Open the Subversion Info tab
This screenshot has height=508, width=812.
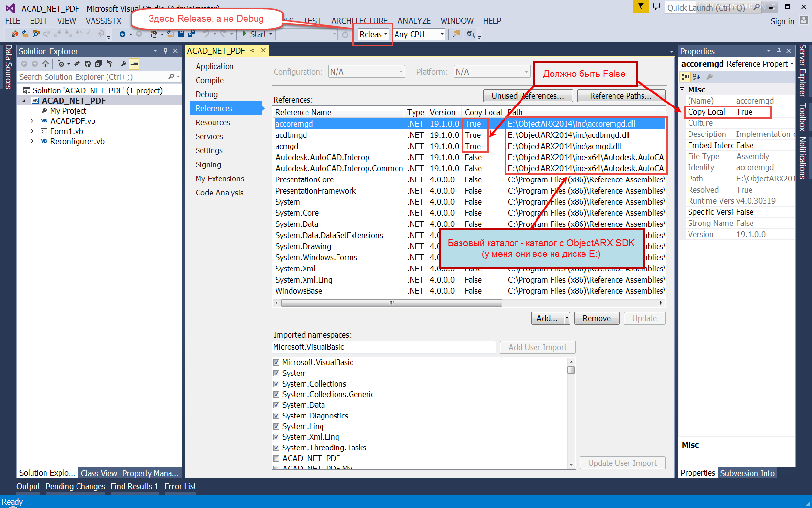point(747,473)
